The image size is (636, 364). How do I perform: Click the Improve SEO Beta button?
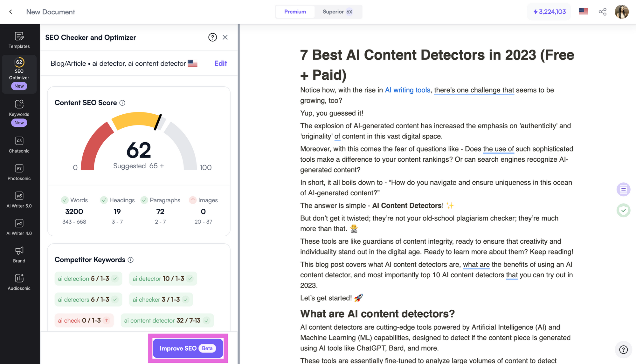[x=188, y=348]
